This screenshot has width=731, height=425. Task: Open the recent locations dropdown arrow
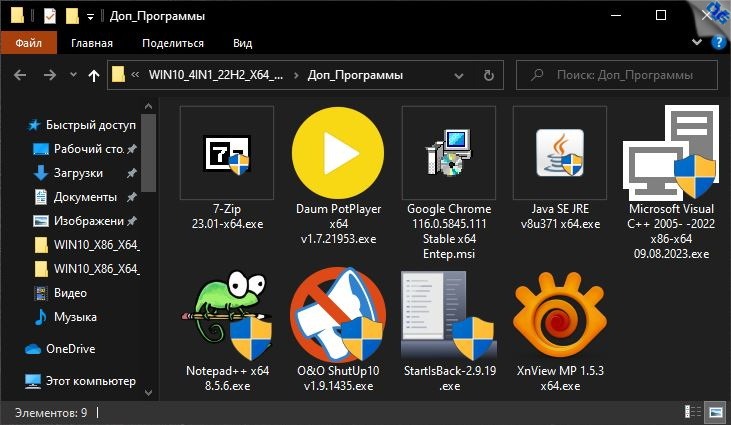click(73, 75)
